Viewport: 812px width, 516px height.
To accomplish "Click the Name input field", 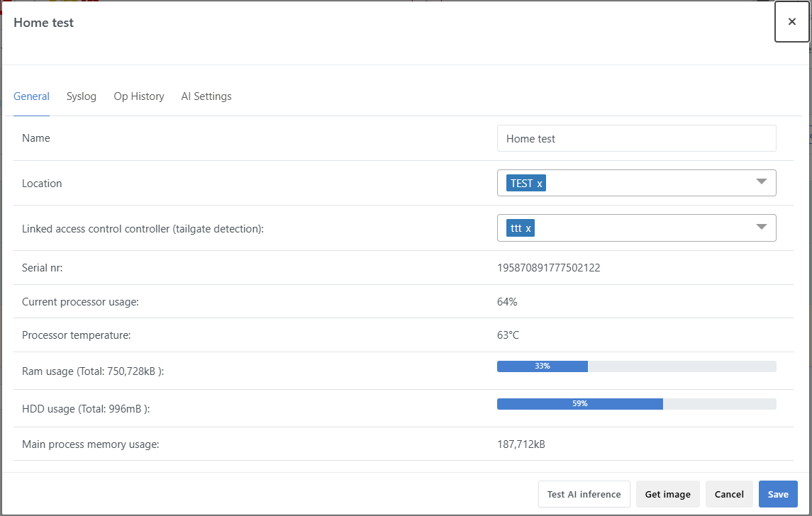I will [x=636, y=139].
